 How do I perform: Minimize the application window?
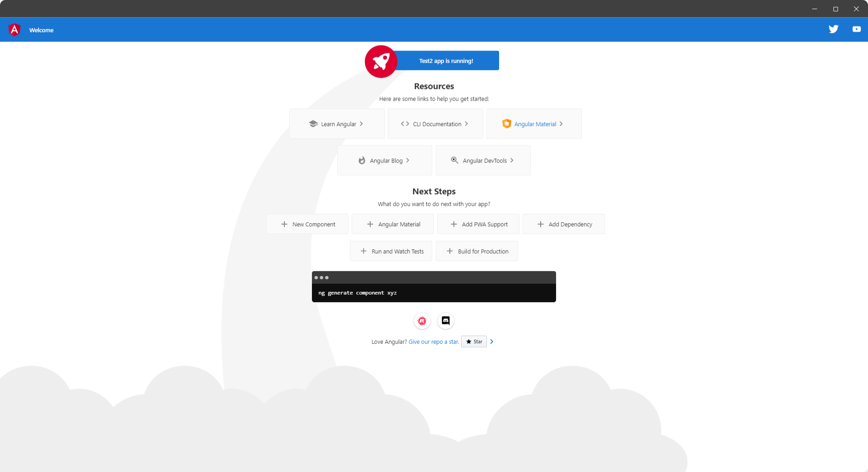tap(815, 9)
